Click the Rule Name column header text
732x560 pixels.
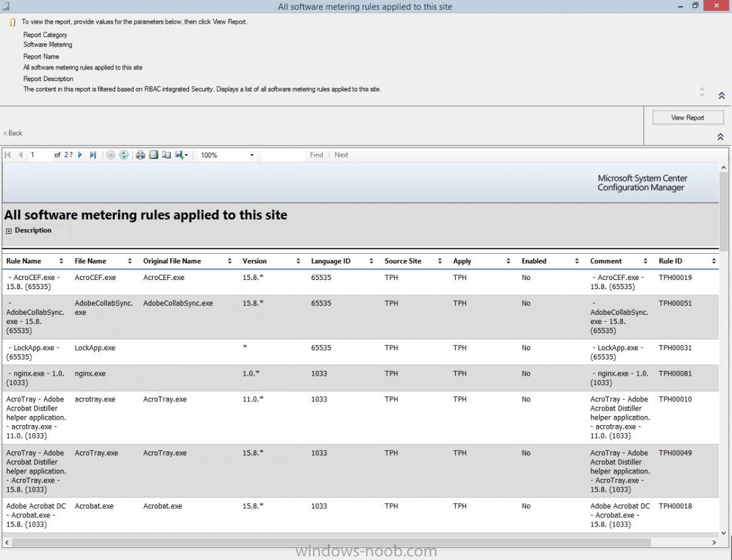click(24, 261)
